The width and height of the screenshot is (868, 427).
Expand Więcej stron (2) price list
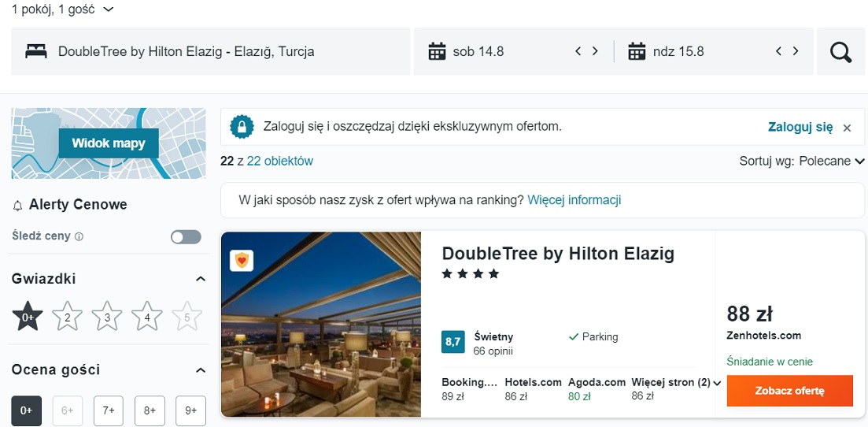coord(676,383)
